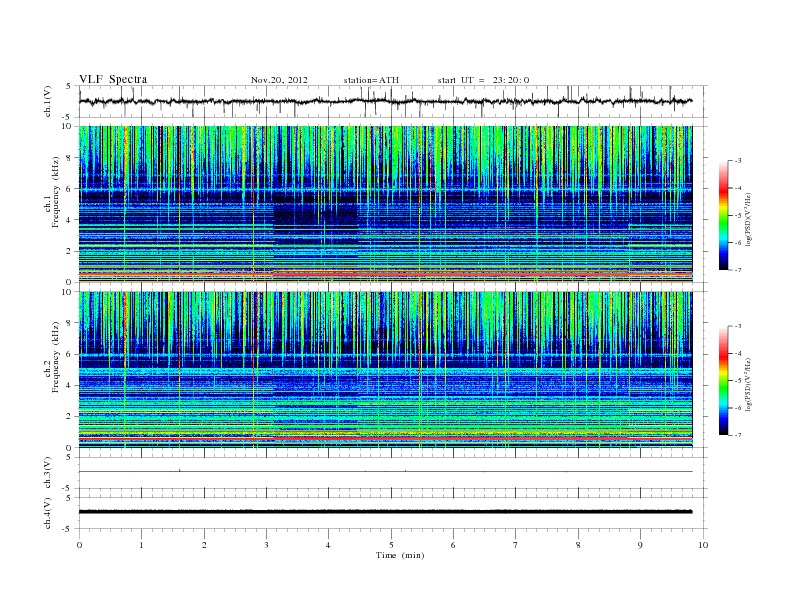Click the ch.1 colorbar "log(PSD)(V²/Hz)" label
Viewport: 792px width, 612px height.
(x=748, y=220)
